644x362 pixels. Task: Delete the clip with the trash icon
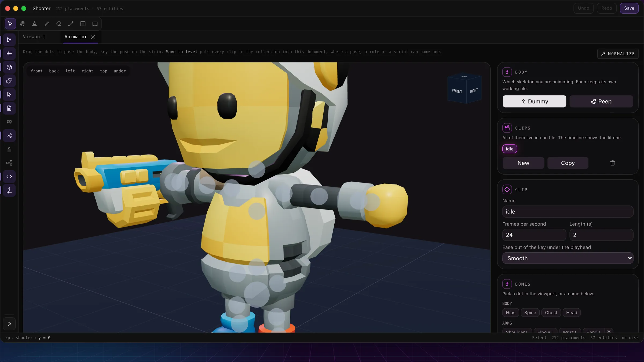pyautogui.click(x=612, y=163)
